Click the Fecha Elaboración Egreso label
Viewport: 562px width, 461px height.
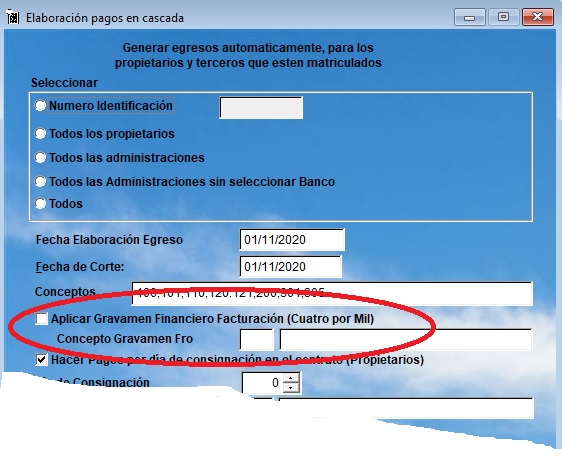pyautogui.click(x=109, y=240)
